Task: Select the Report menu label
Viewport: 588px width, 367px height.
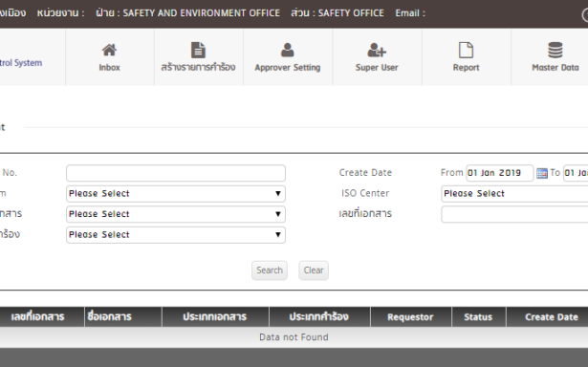Action: click(467, 68)
